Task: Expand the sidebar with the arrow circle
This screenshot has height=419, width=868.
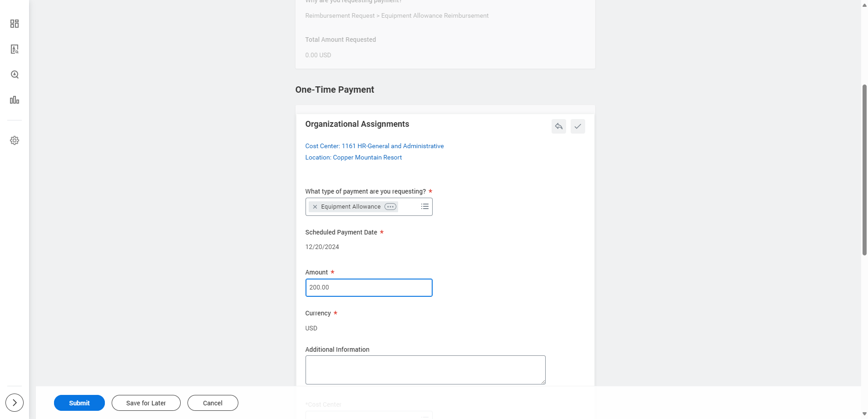Action: (15, 403)
